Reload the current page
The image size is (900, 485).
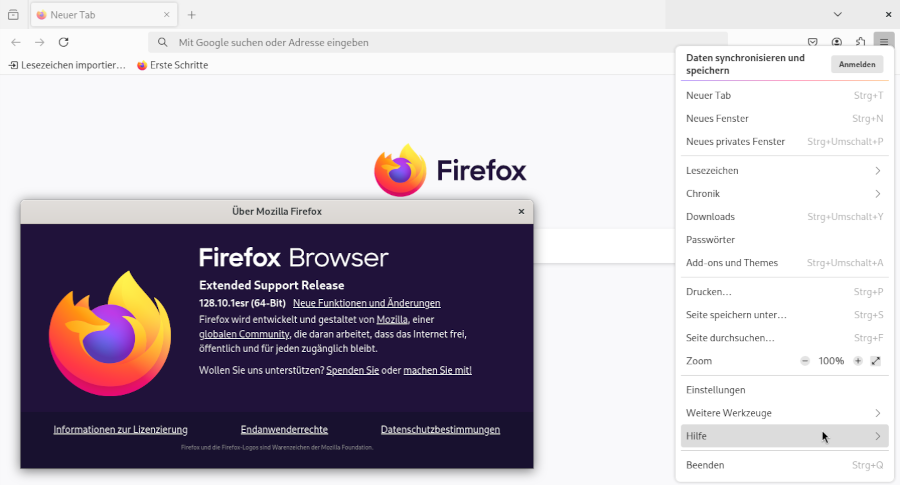tap(64, 42)
